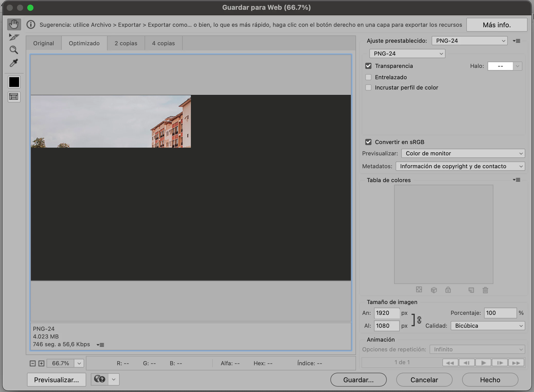
Task: Select the Slice Select tool
Action: (14, 37)
